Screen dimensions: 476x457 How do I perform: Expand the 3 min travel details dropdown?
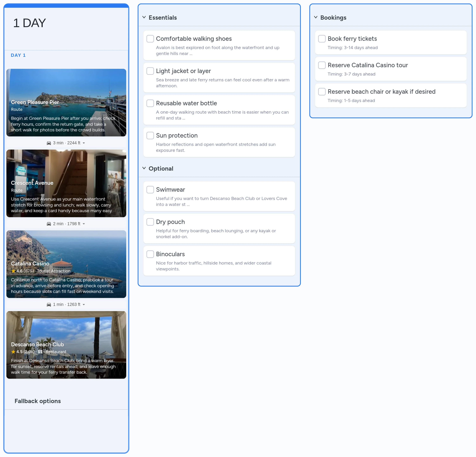(84, 143)
